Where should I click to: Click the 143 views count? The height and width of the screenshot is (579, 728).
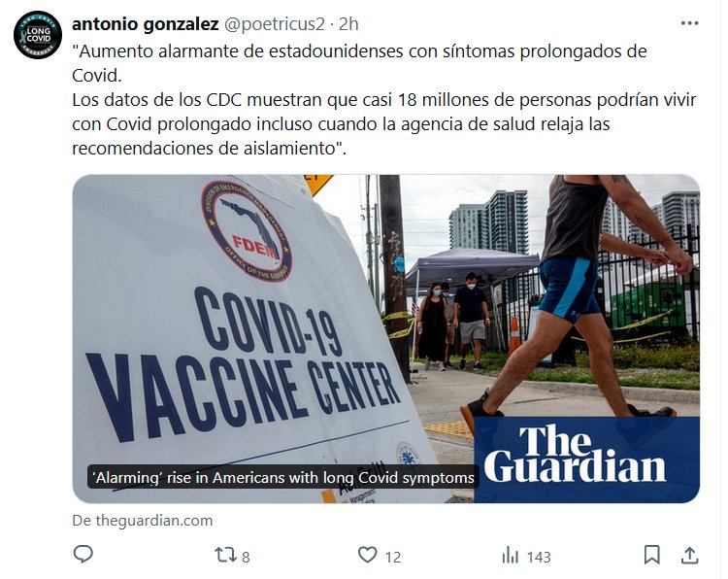(x=539, y=557)
